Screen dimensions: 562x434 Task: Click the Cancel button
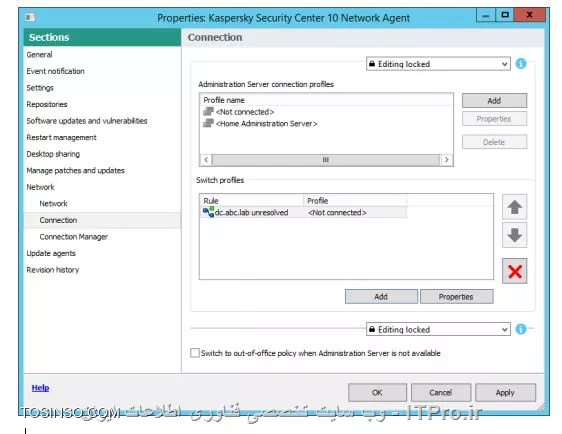point(441,392)
